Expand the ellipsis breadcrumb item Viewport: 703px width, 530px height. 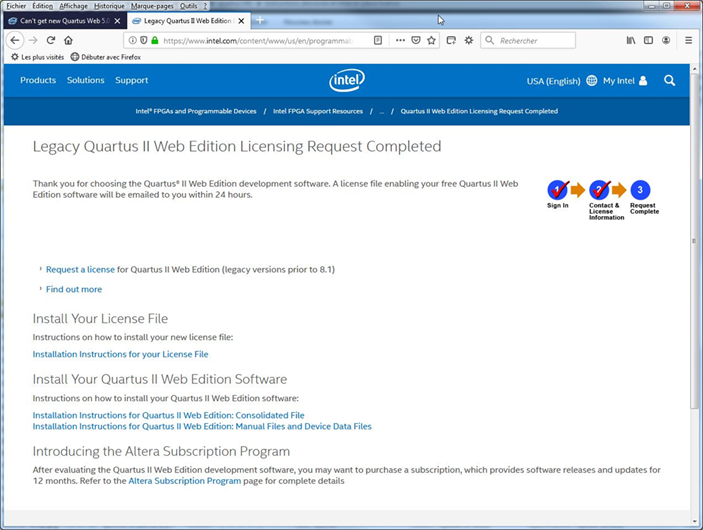(x=382, y=112)
